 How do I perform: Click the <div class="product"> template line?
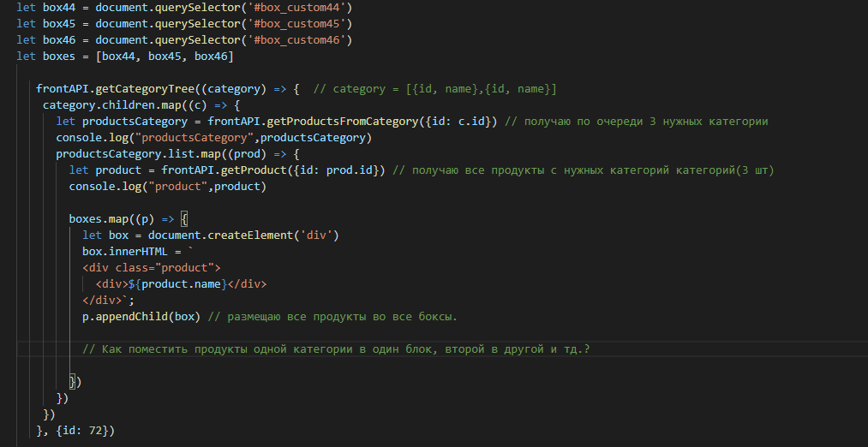(x=152, y=268)
